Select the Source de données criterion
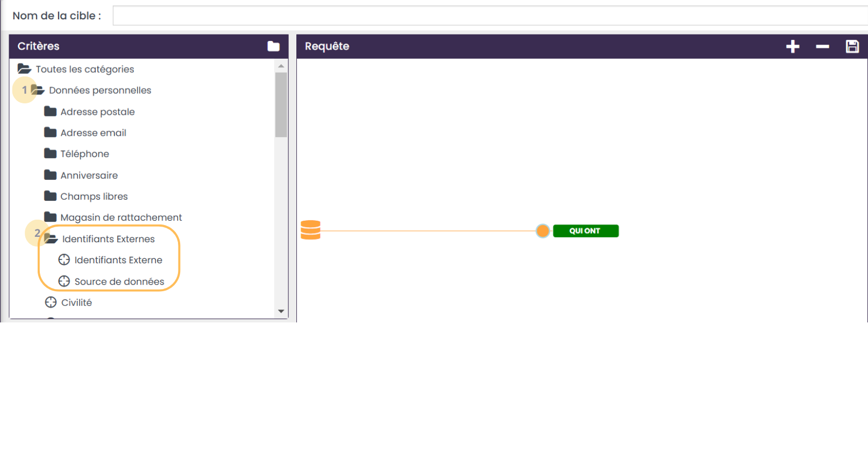 (111, 282)
